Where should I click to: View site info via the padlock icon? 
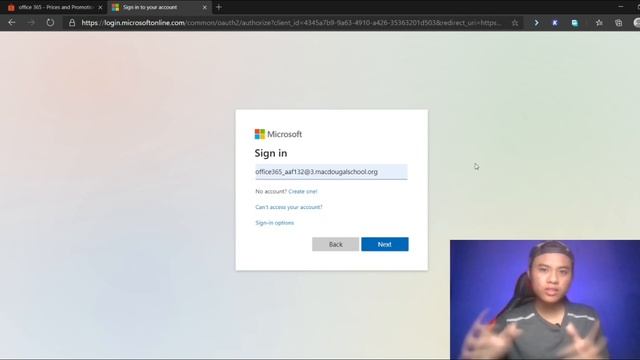72,23
